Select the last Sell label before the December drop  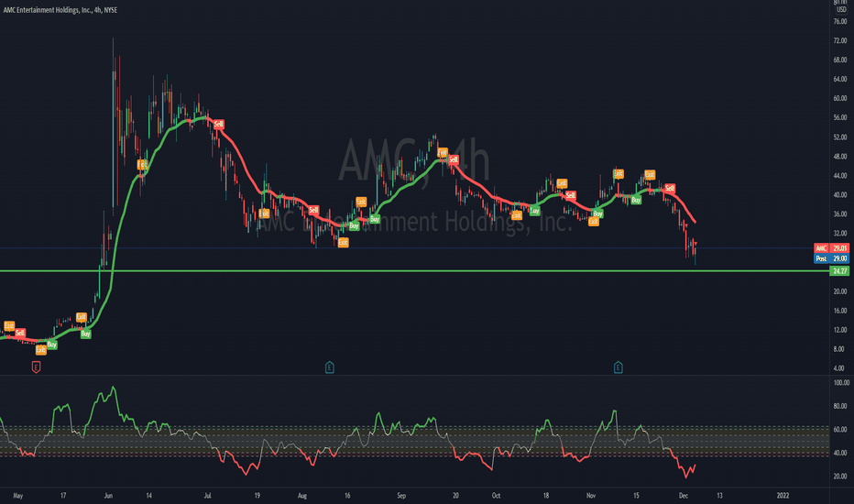tap(670, 188)
